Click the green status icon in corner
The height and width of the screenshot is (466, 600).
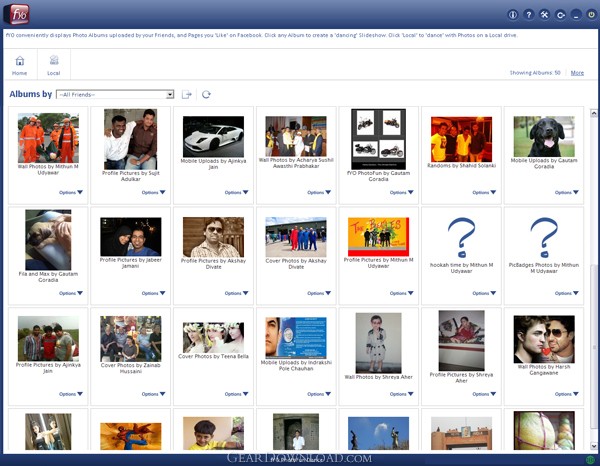(588, 459)
